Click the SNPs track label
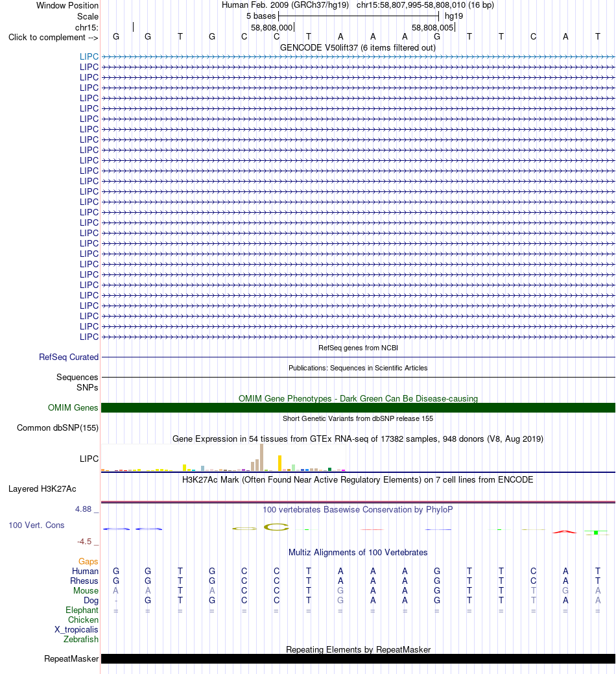Image resolution: width=616 pixels, height=674 pixels. point(87,387)
